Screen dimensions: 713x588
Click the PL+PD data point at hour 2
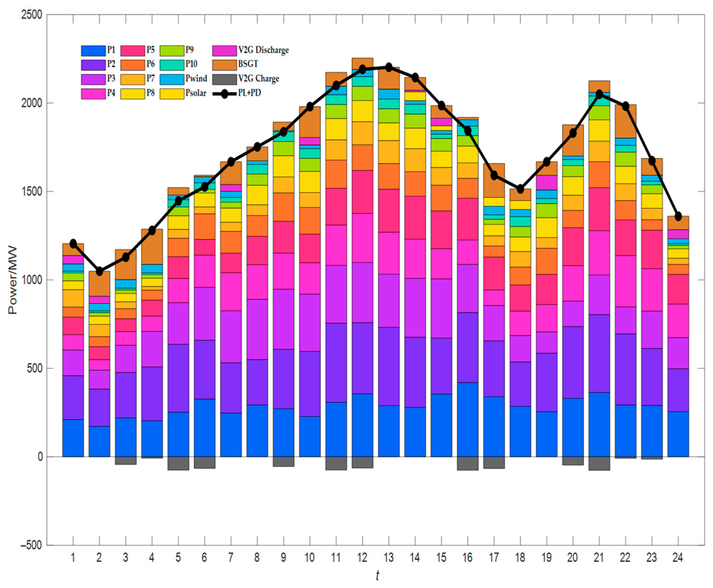coord(99,271)
